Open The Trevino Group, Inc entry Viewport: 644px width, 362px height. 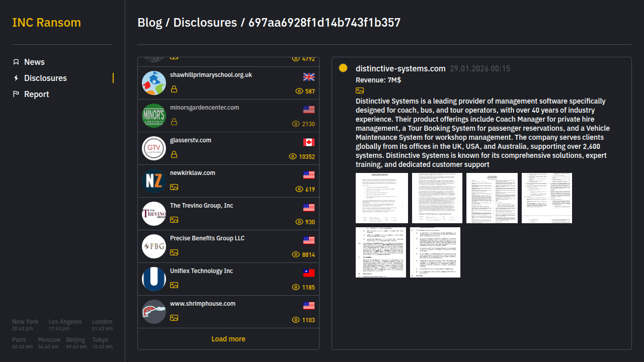click(201, 206)
